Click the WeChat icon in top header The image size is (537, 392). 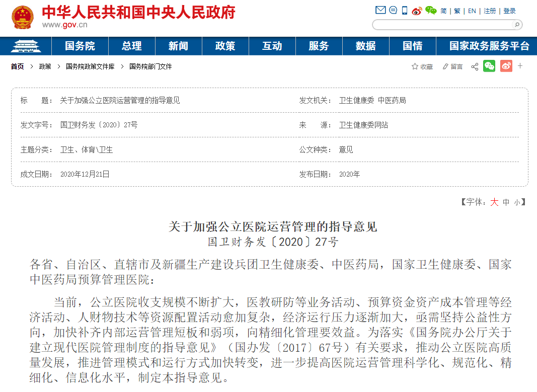[x=431, y=11]
